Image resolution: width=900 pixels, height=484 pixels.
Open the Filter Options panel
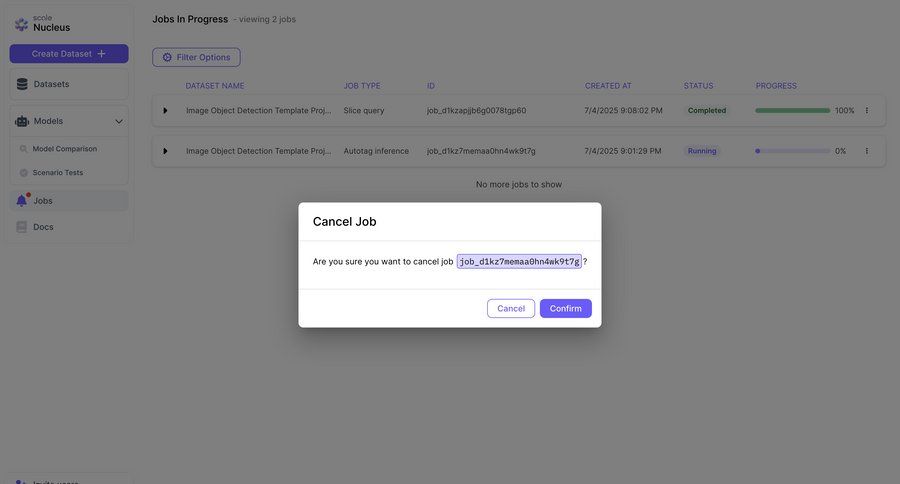tap(196, 57)
